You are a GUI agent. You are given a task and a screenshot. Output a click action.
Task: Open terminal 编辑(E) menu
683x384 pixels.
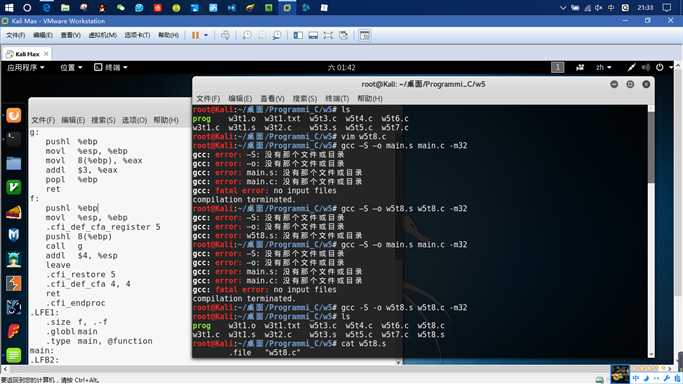click(x=240, y=99)
